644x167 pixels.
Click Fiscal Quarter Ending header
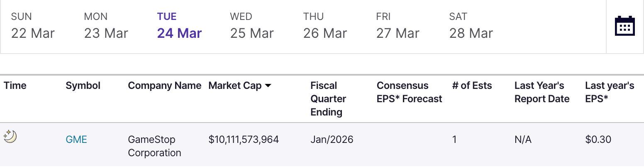click(328, 99)
